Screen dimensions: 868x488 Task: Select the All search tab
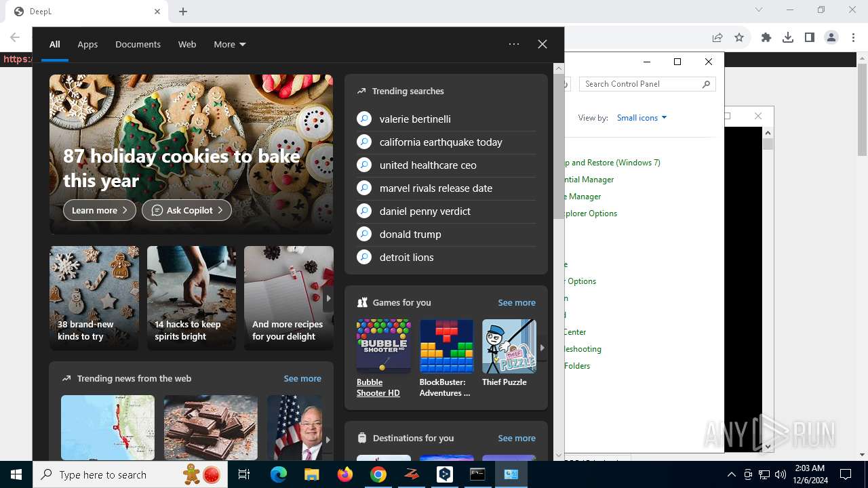coord(55,44)
